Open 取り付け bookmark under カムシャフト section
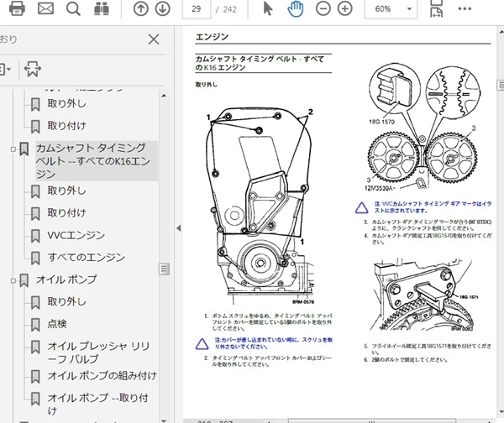The width and height of the screenshot is (504, 423). click(66, 213)
